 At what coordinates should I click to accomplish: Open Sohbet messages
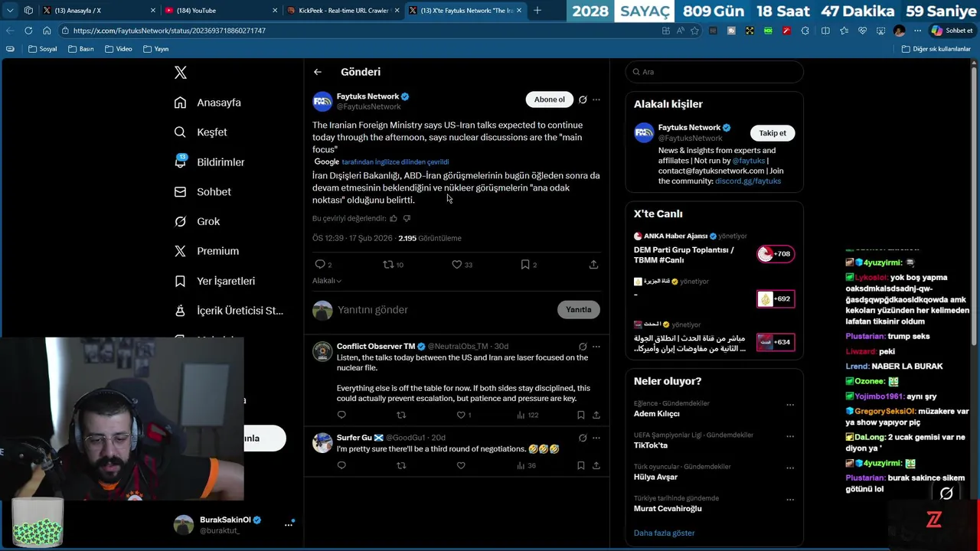(x=202, y=192)
